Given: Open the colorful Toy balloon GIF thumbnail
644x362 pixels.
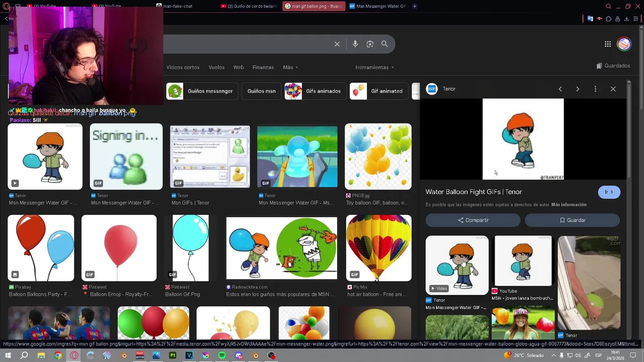Looking at the screenshot, I should (378, 156).
